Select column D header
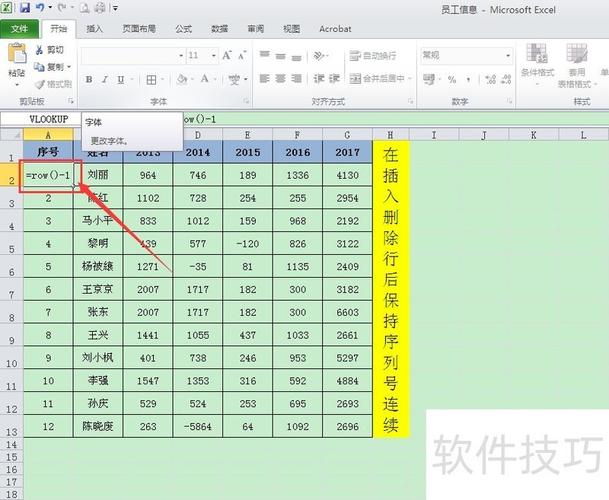The width and height of the screenshot is (609, 500). coord(198,135)
